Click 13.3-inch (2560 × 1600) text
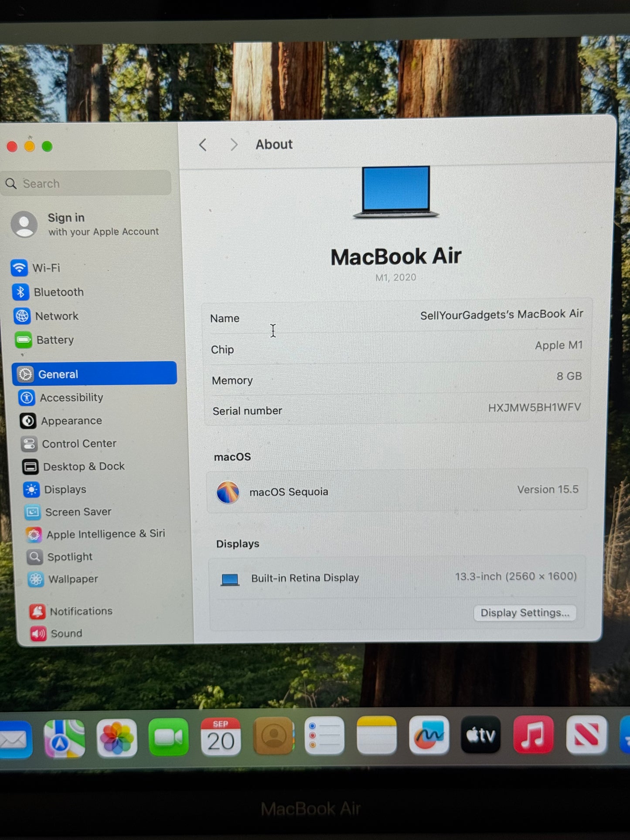 [x=516, y=576]
